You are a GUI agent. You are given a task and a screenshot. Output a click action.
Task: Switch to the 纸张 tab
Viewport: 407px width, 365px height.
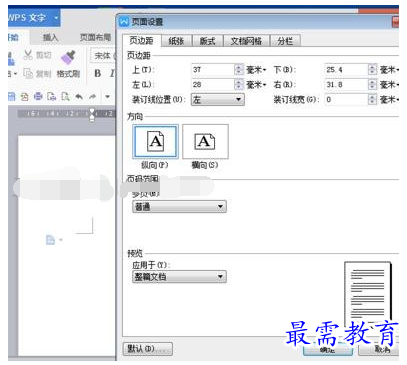177,41
